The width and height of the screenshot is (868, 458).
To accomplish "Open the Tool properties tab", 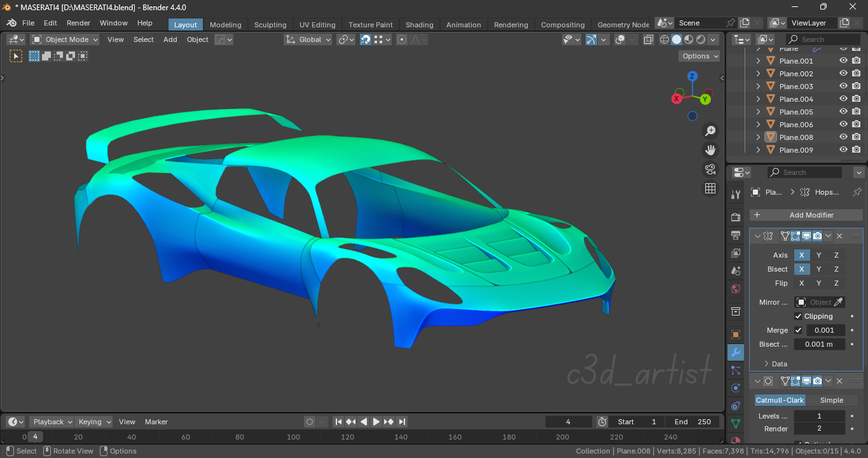I will click(736, 195).
